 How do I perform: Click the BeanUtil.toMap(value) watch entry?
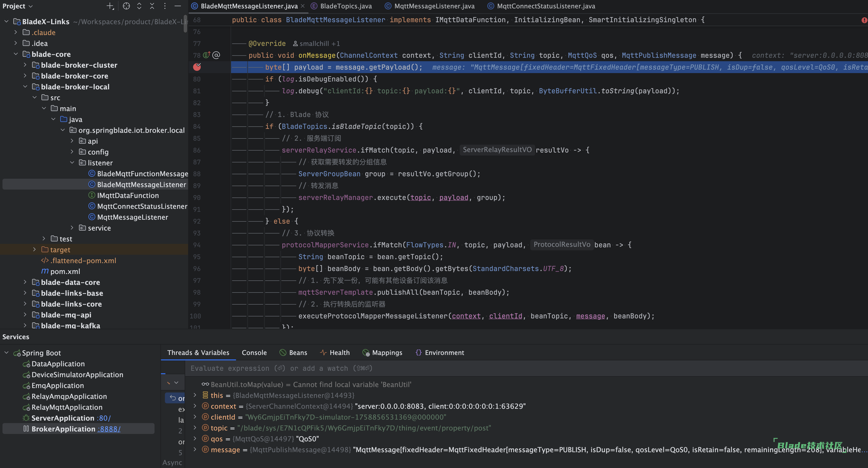(x=307, y=384)
